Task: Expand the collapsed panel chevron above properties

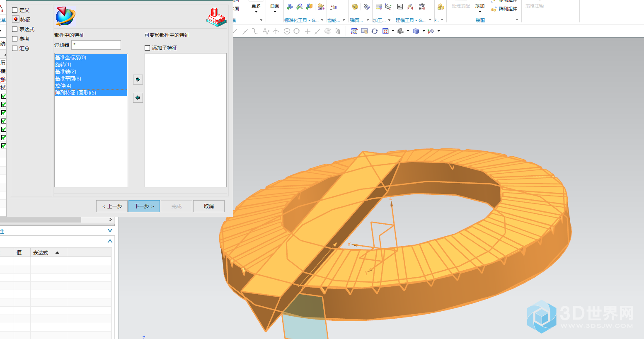Action: pos(110,230)
